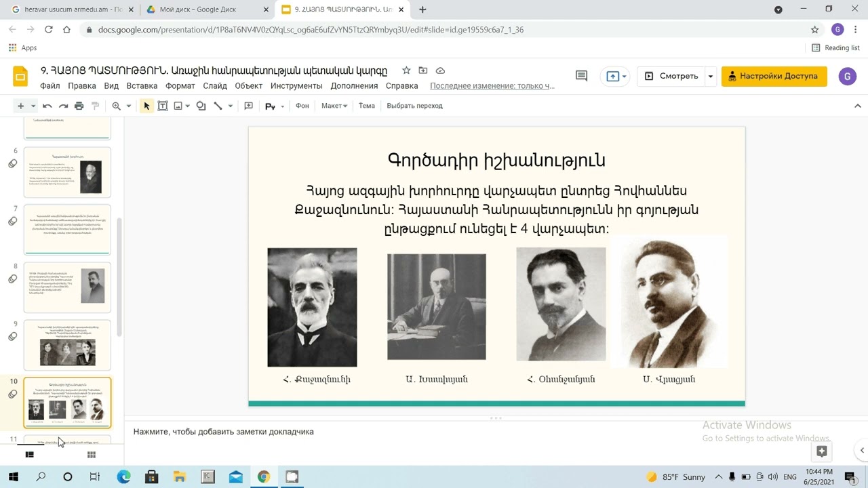Open the comment history icon
868x488 pixels.
point(581,76)
